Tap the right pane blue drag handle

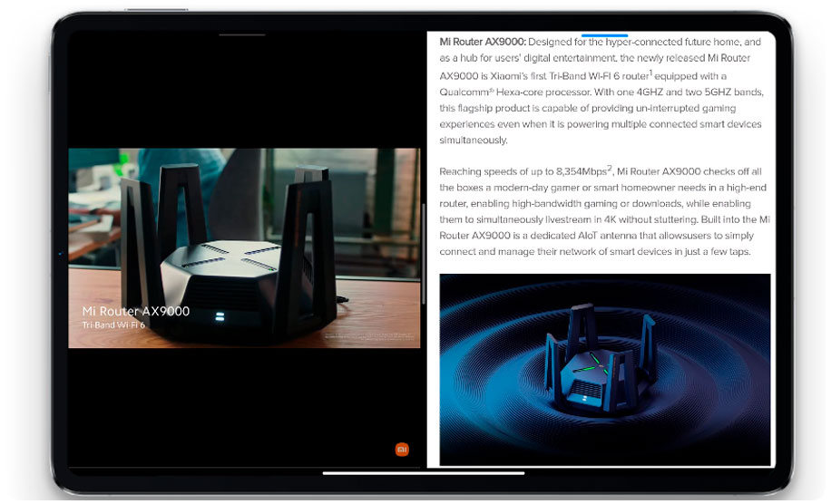(x=605, y=35)
